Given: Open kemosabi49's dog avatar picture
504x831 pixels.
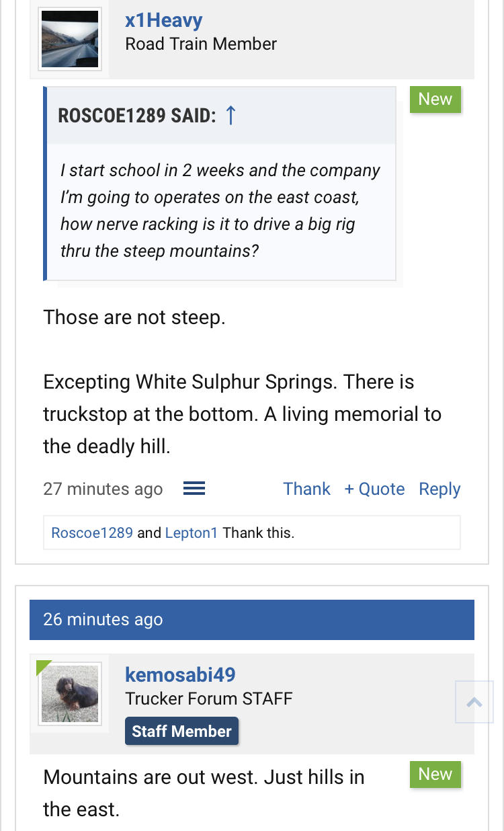Looking at the screenshot, I should pyautogui.click(x=70, y=694).
